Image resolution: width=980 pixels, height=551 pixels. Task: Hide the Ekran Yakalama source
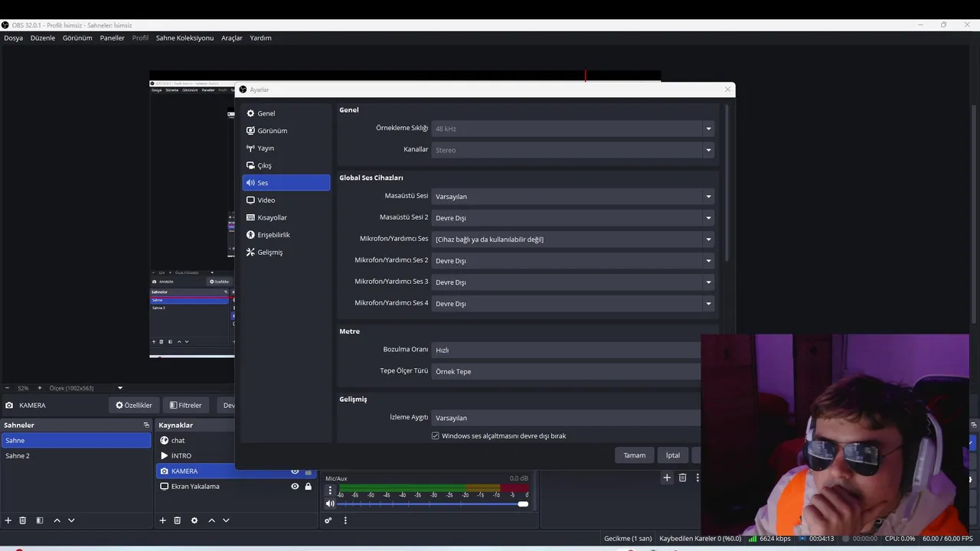point(295,487)
